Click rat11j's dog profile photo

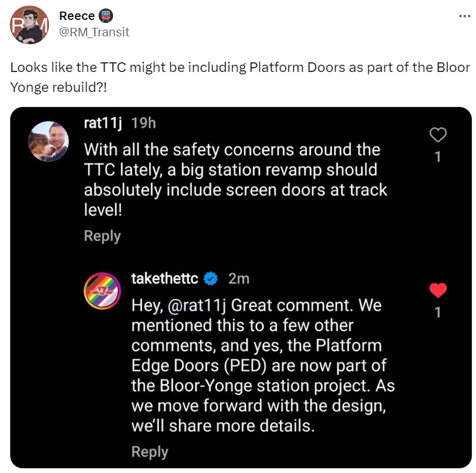48,141
